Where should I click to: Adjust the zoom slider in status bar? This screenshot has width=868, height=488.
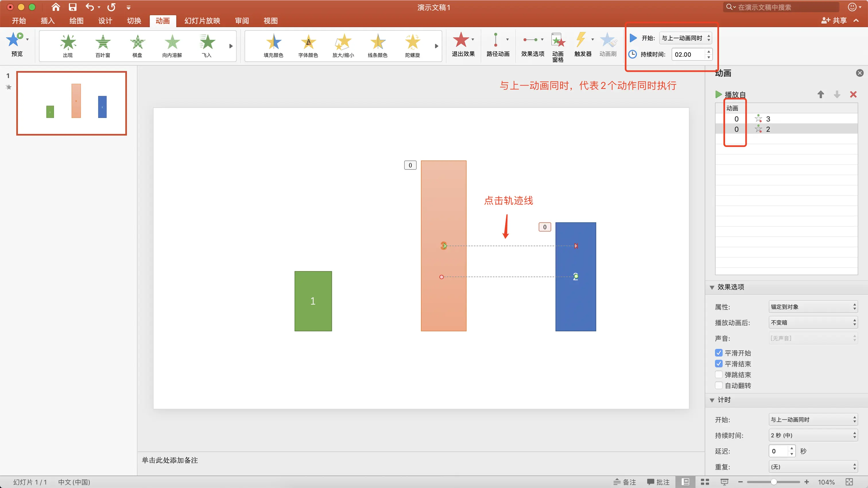774,482
